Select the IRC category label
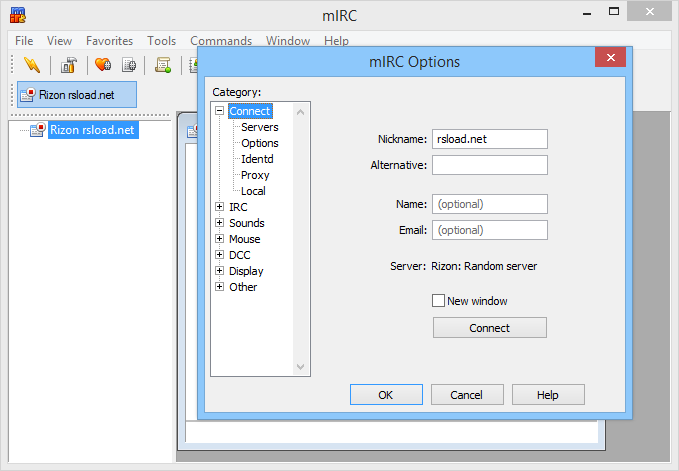Image resolution: width=679 pixels, height=471 pixels. click(x=238, y=207)
